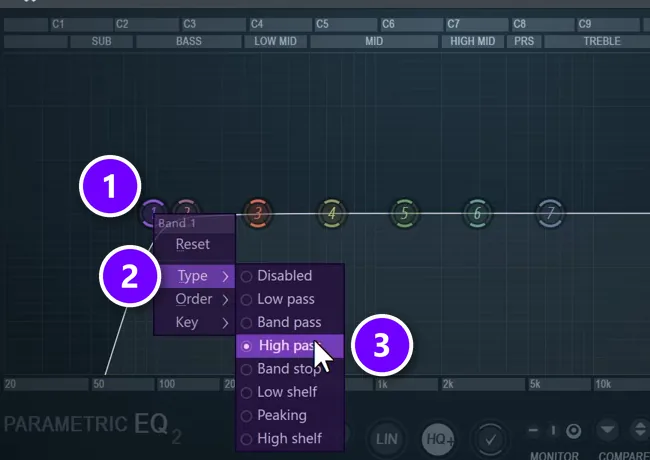Click the C1 note marker
Viewport: 650px width, 460px height.
58,24
